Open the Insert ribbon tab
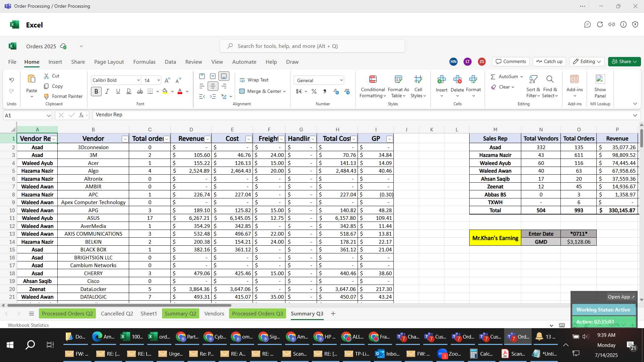 (55, 62)
